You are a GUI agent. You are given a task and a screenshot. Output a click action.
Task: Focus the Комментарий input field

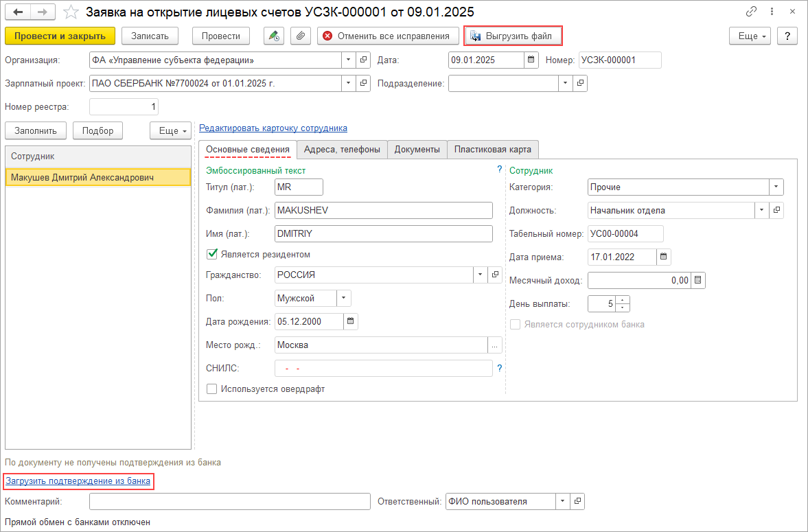click(230, 501)
